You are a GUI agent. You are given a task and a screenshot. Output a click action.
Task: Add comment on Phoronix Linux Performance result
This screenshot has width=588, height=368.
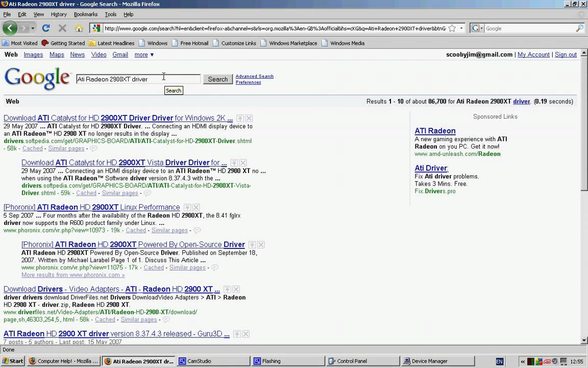197,230
